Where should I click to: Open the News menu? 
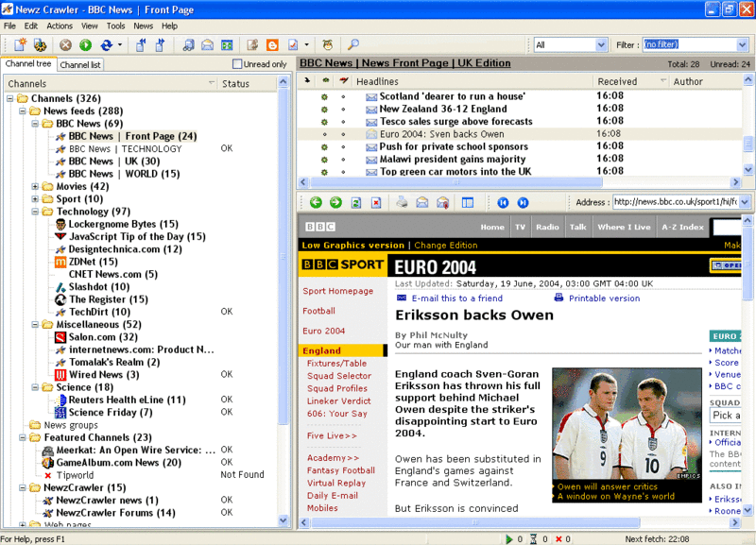tap(144, 26)
